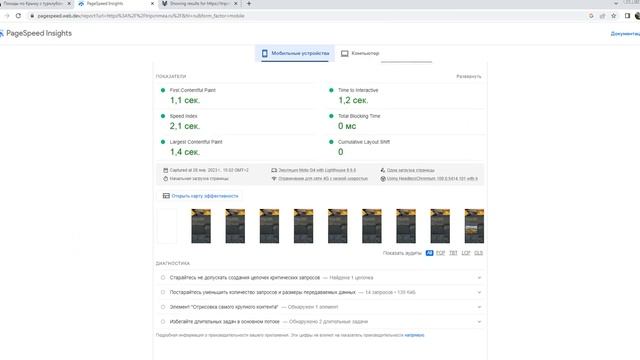
Task: Click the network icon beside 4G throttling
Action: tap(274, 179)
